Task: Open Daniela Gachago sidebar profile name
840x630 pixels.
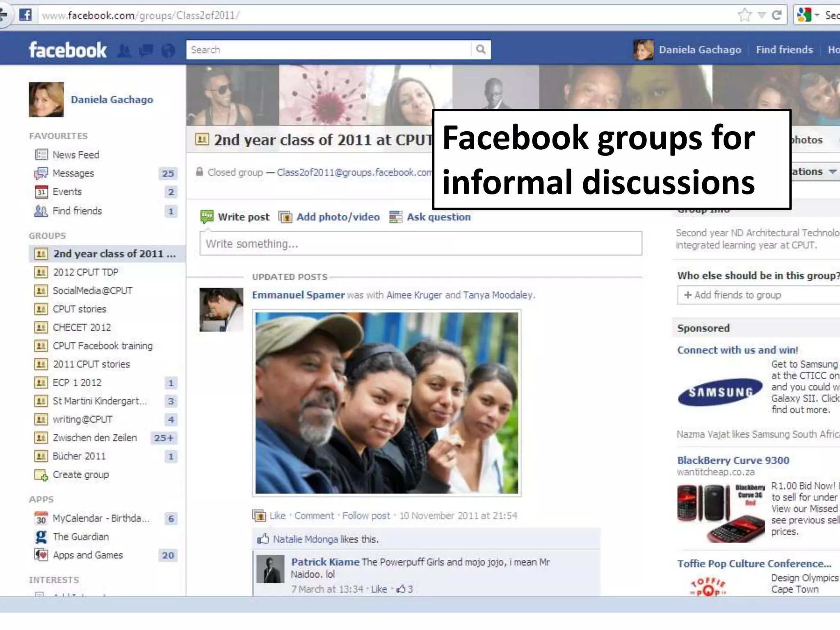Action: (x=112, y=100)
